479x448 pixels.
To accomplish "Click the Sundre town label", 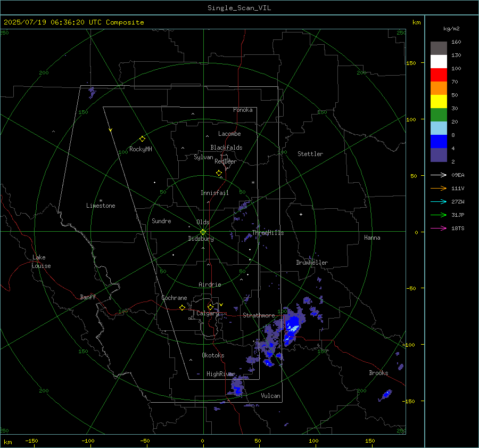I will coord(161,221).
